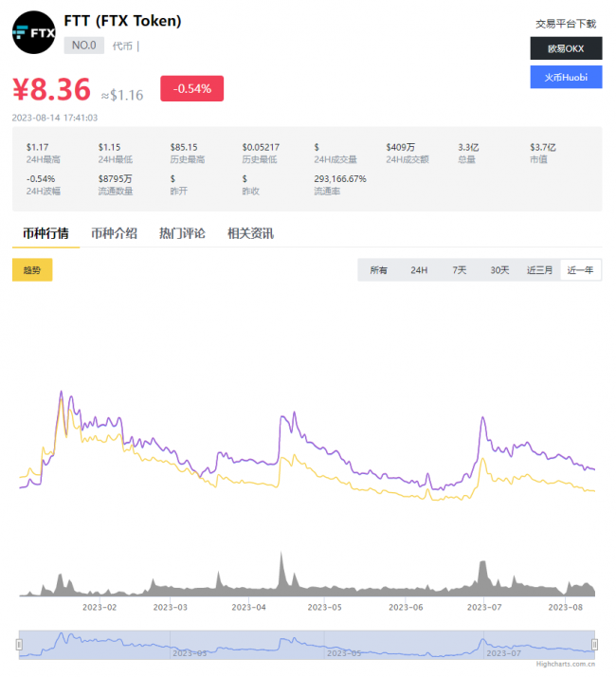Click the $8795万 流通数量 value
Screen dimensions: 616x677
point(116,179)
